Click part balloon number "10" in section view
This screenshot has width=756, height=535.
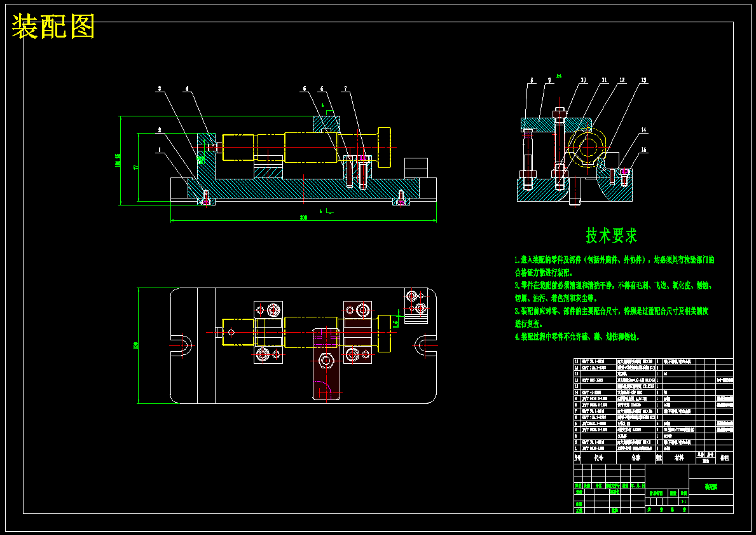click(584, 81)
